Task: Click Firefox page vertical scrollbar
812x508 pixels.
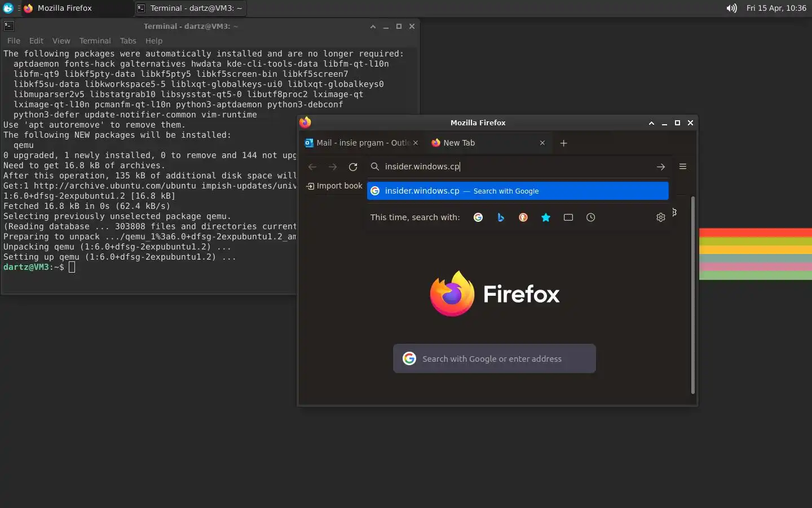Action: pos(693,295)
